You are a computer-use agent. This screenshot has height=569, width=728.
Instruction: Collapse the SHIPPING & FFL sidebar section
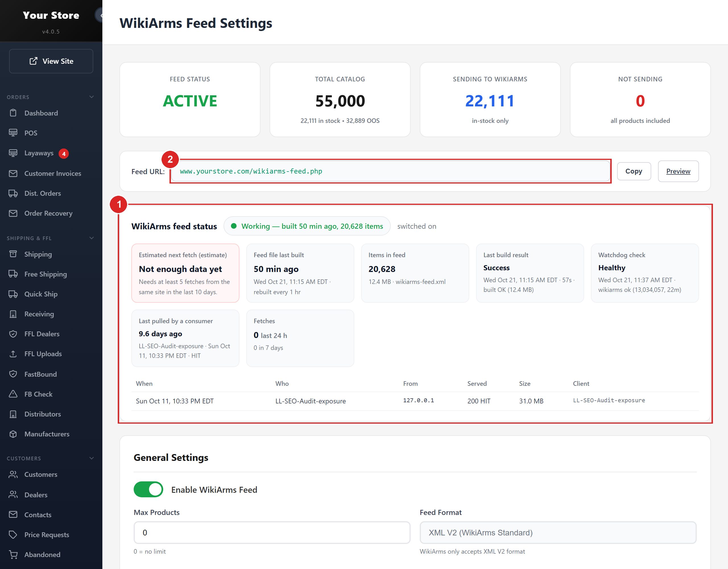[x=92, y=238]
